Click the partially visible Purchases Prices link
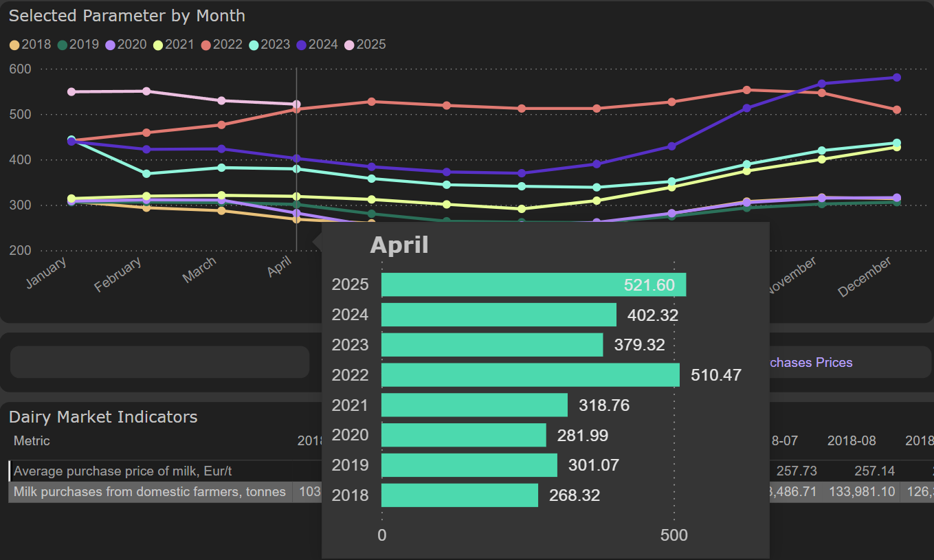This screenshot has height=560, width=934. coord(810,362)
